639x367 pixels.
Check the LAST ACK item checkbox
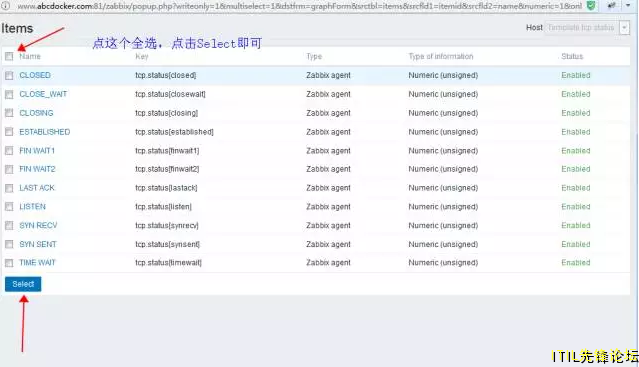[9, 188]
